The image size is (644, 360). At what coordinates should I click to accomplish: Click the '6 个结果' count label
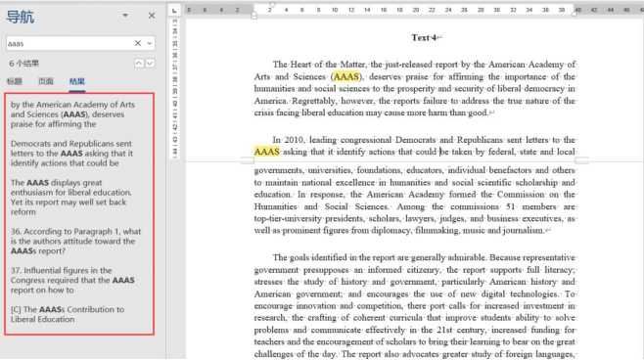click(x=23, y=64)
